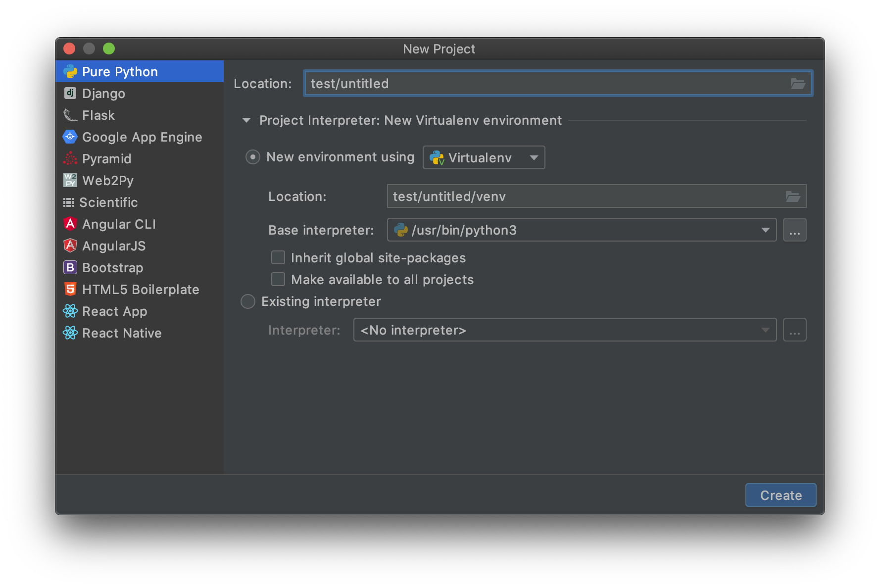This screenshot has height=588, width=880.
Task: Click the React App atom icon
Action: (70, 311)
